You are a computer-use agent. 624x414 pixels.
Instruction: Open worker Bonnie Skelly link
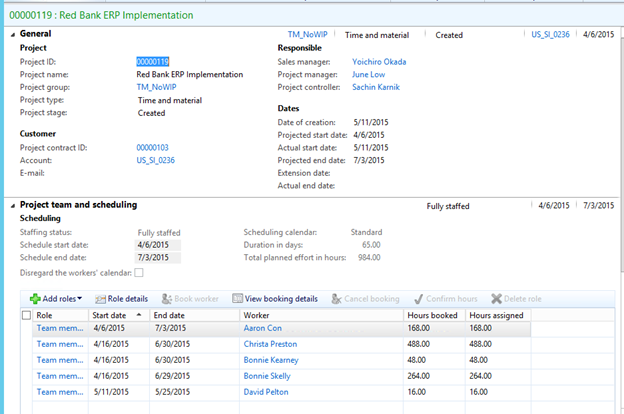267,376
